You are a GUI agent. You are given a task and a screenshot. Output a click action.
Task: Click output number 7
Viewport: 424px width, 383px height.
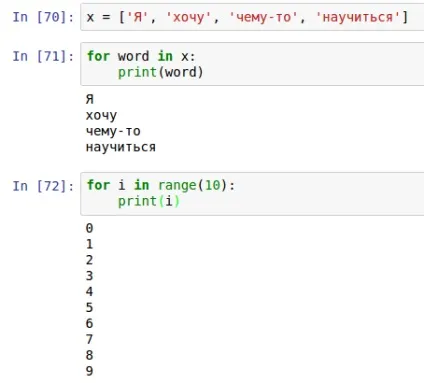pyautogui.click(x=89, y=339)
